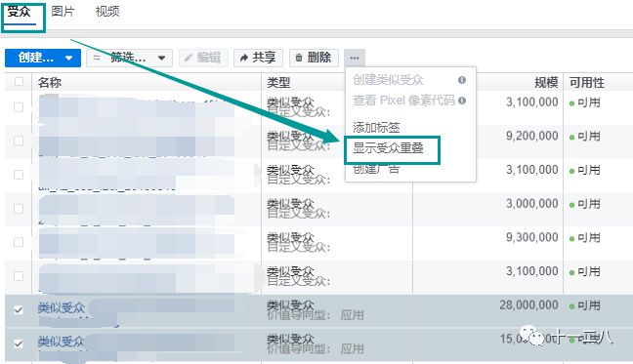Open the 类似受众 link in 28,000,000 row
This screenshot has height=364, width=633.
tap(61, 308)
